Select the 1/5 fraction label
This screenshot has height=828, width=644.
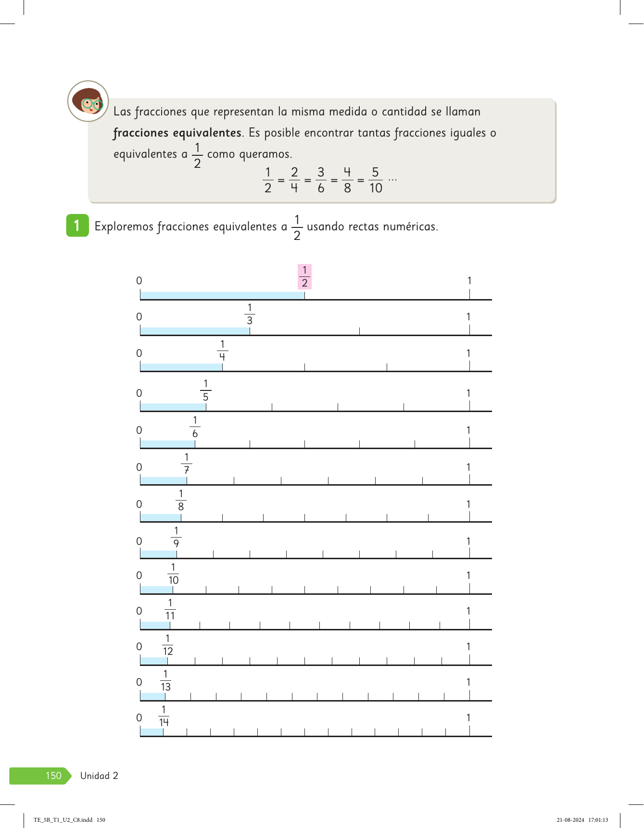pyautogui.click(x=206, y=390)
